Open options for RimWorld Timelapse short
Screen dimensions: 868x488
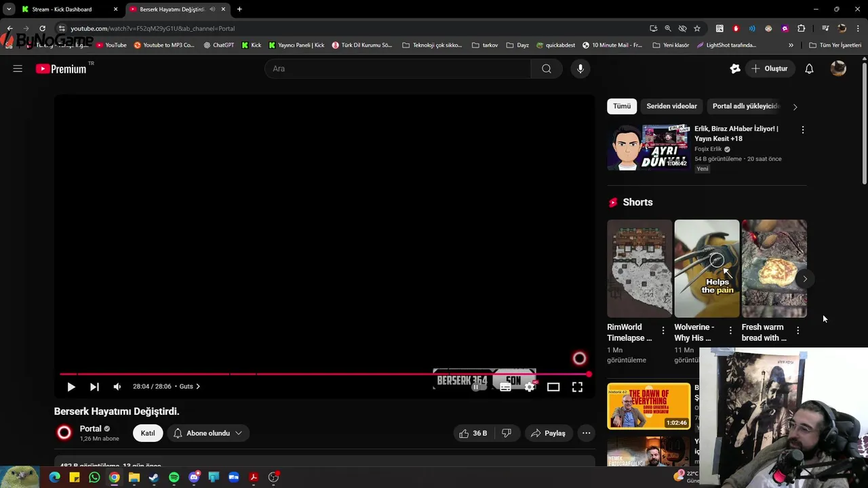tap(663, 330)
